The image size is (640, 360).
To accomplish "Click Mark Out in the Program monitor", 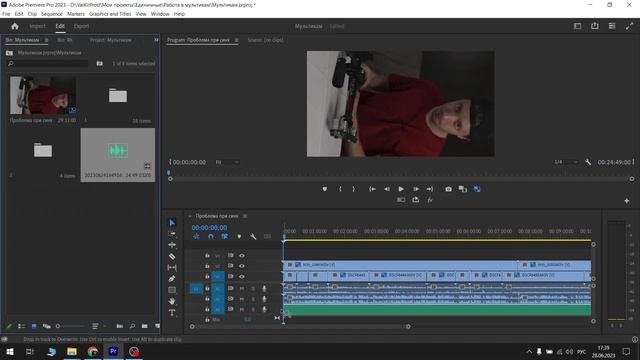I will point(353,189).
